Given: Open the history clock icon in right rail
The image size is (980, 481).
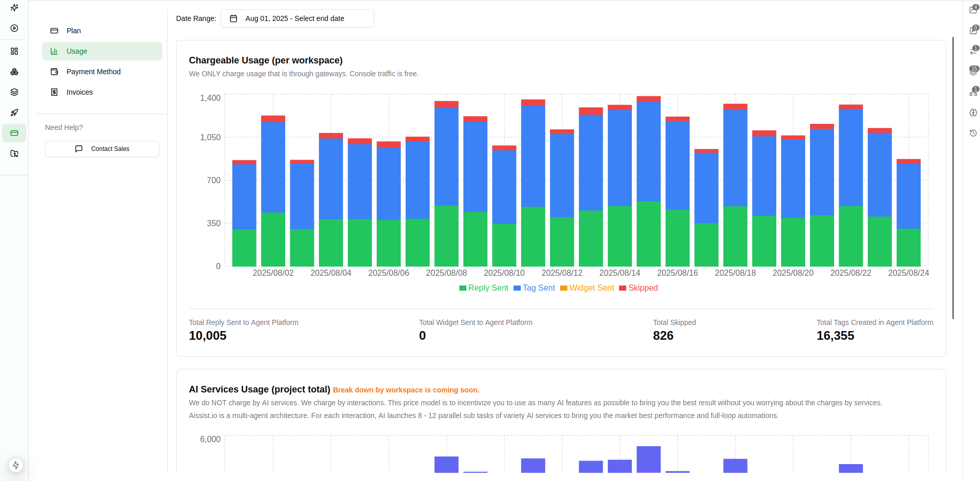Looking at the screenshot, I should 973,133.
